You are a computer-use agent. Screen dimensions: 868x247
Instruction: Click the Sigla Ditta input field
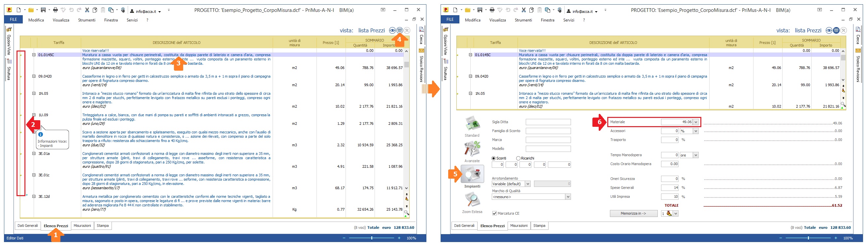(548, 122)
